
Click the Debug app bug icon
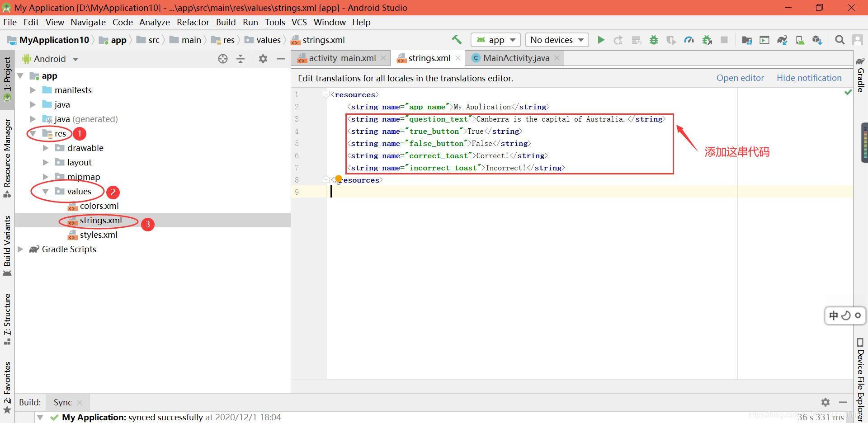pyautogui.click(x=653, y=40)
